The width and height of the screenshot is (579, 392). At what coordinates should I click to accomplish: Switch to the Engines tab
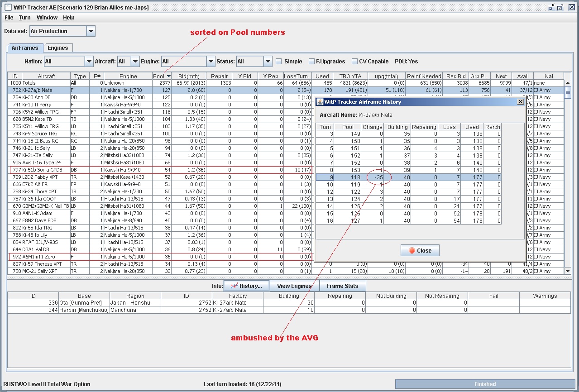click(58, 48)
